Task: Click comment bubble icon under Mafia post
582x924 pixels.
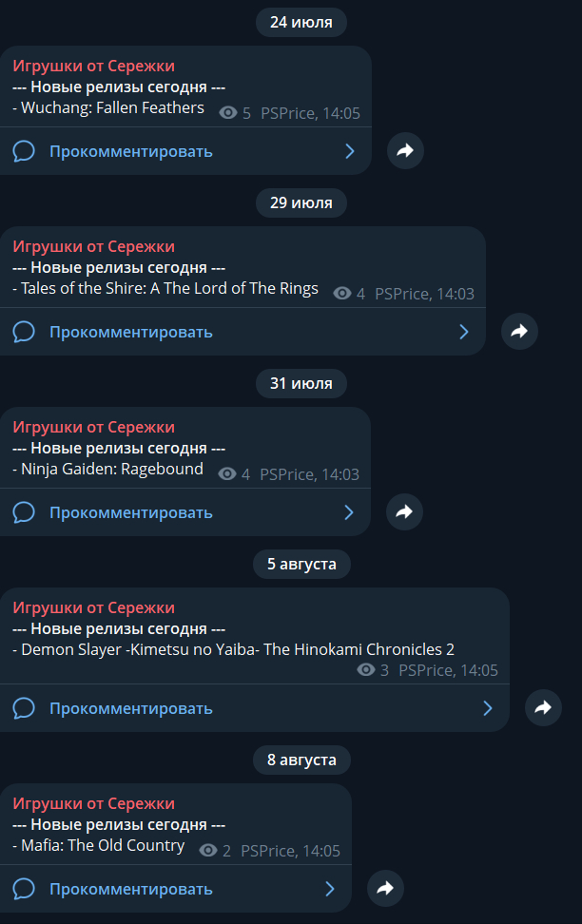Action: (x=24, y=889)
